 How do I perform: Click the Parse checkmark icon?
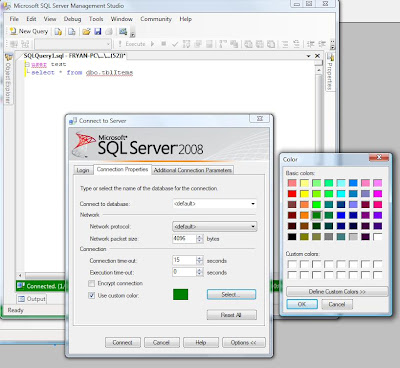coord(175,44)
